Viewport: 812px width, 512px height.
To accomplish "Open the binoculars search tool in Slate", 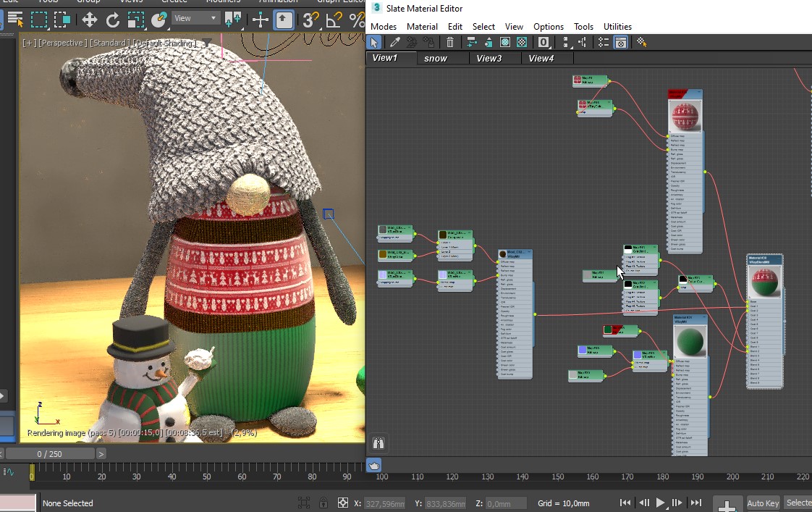I will pos(378,443).
